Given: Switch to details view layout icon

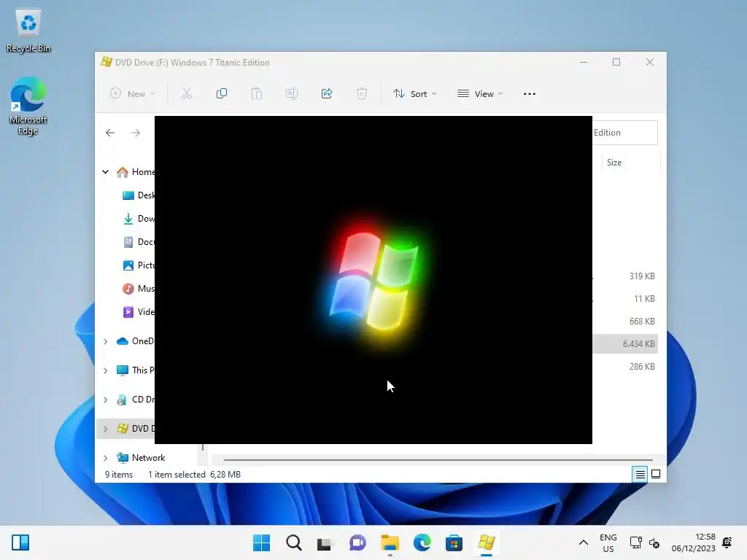Looking at the screenshot, I should 640,474.
